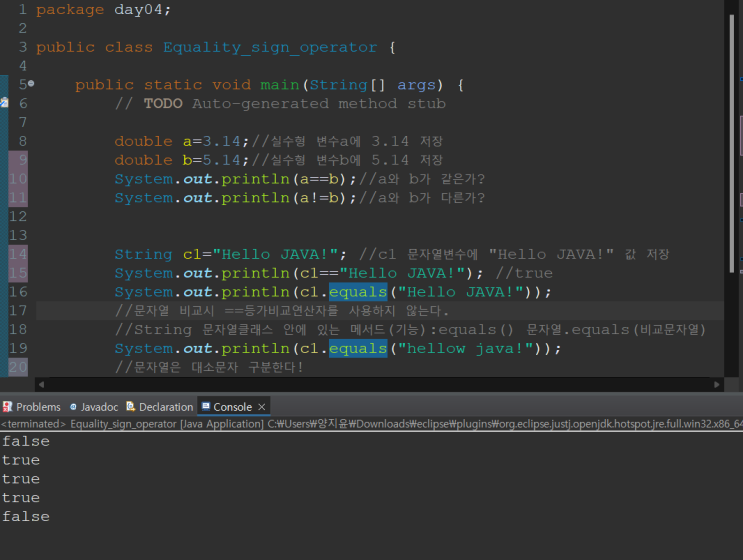Close the Console tab

(x=262, y=407)
